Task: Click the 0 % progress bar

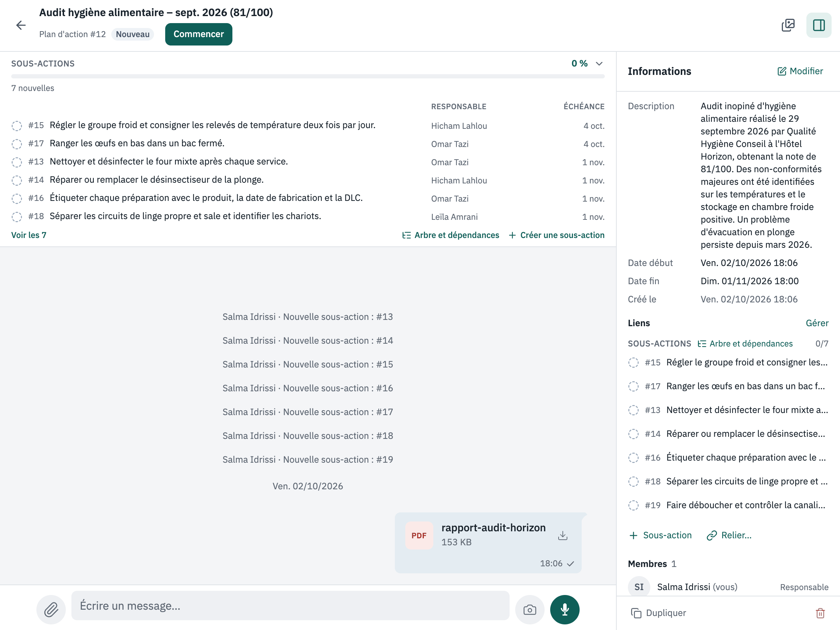Action: (x=308, y=76)
